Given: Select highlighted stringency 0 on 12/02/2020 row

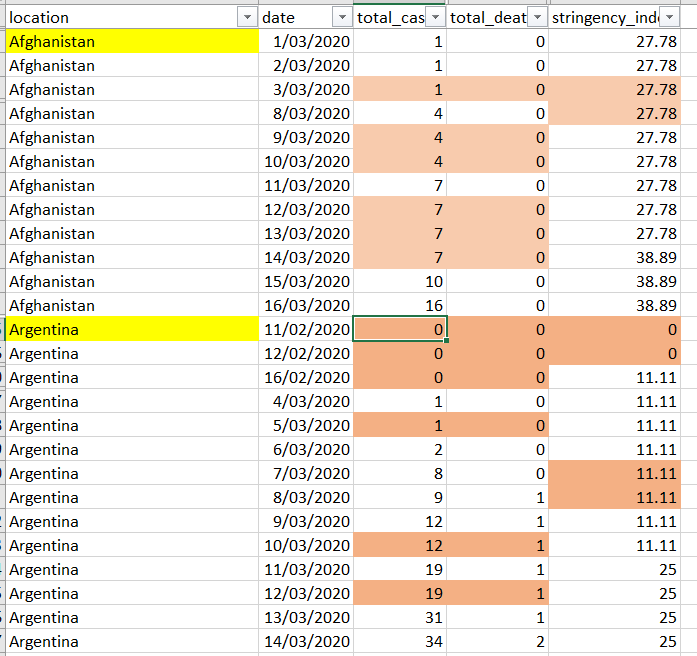Looking at the screenshot, I should point(615,353).
